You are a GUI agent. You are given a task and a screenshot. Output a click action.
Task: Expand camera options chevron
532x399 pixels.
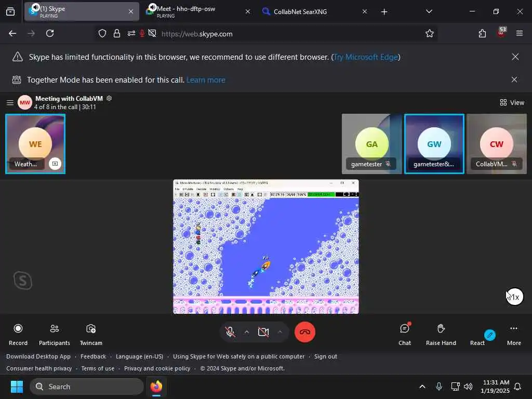coord(280,332)
